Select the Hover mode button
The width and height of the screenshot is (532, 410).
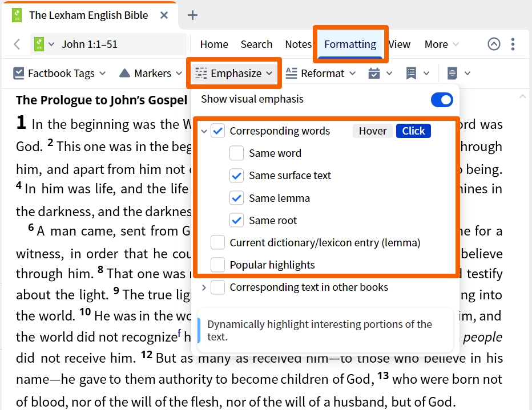(373, 131)
